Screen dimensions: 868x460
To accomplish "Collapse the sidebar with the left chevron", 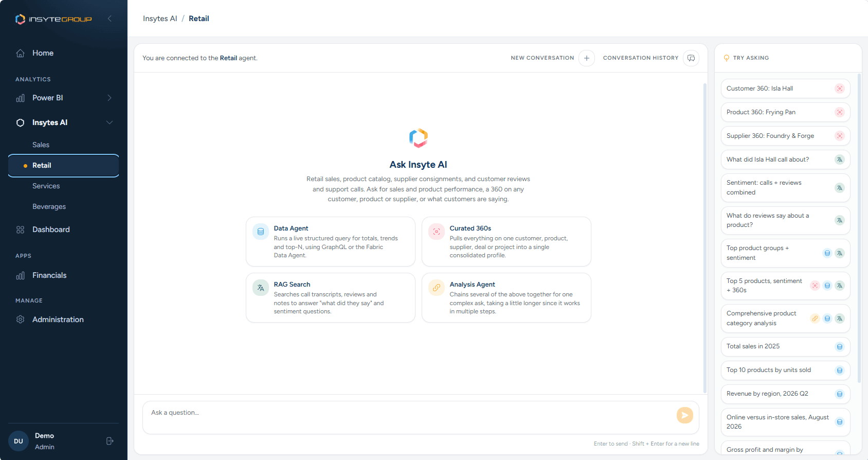I will [x=110, y=19].
